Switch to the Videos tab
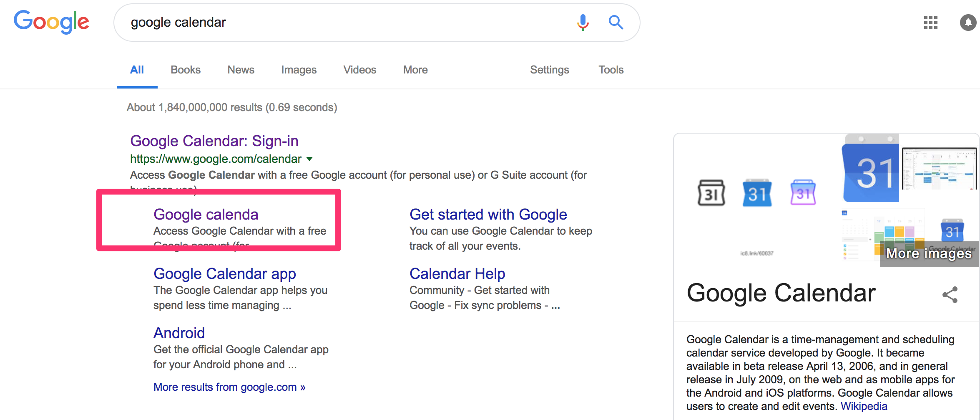Screen dimensions: 980x420 coord(359,70)
